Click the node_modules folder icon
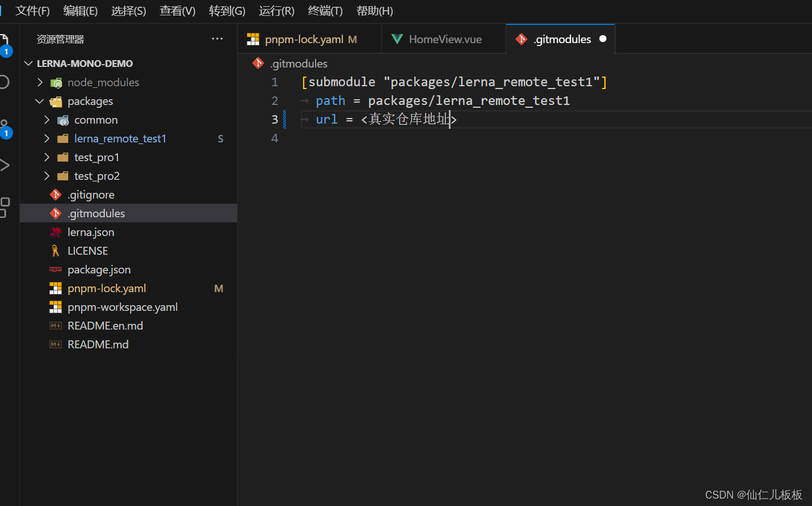This screenshot has width=812, height=506. tap(56, 83)
